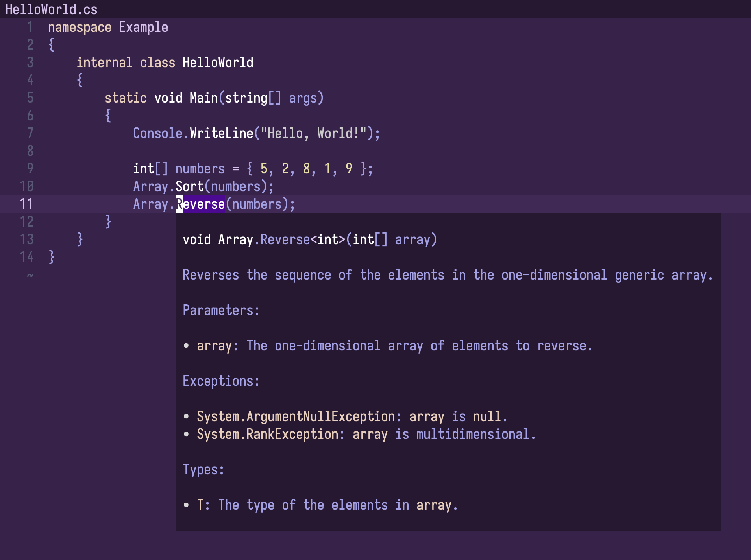Image resolution: width=751 pixels, height=560 pixels.
Task: Select the namespace Example declaration
Action: pyautogui.click(x=107, y=27)
